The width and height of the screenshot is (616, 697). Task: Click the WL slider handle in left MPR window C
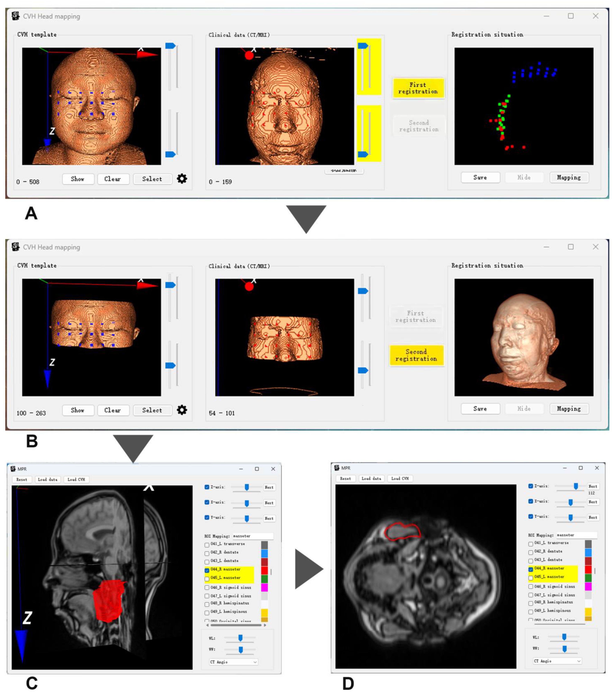(240, 638)
